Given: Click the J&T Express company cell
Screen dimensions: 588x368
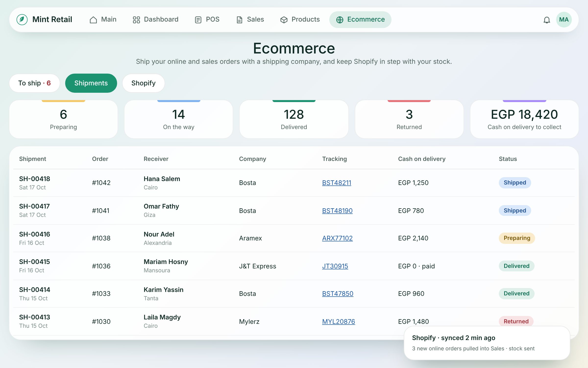Looking at the screenshot, I should (257, 266).
